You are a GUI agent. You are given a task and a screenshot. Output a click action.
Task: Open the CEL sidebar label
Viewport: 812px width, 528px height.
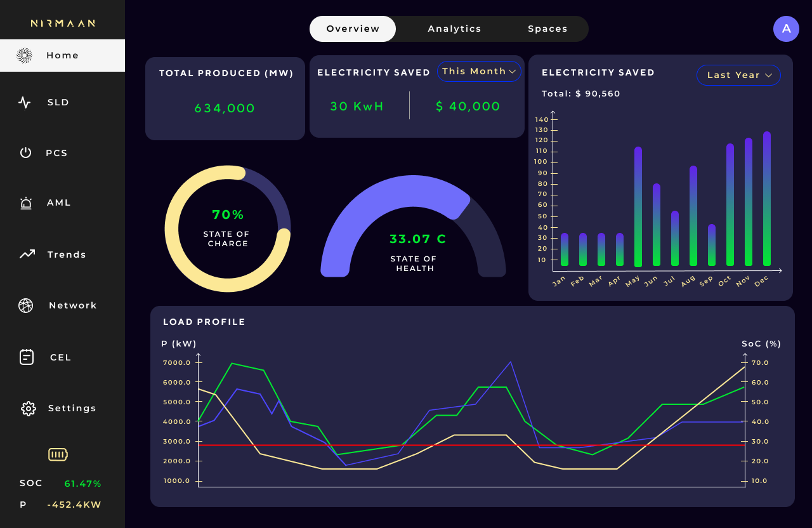(61, 357)
